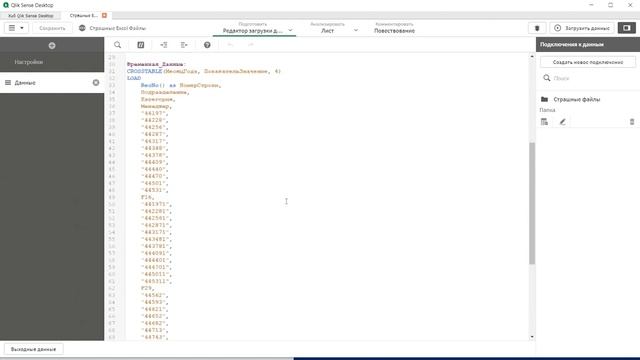
Task: Click the Подключения к данным panel header
Action: click(x=588, y=44)
